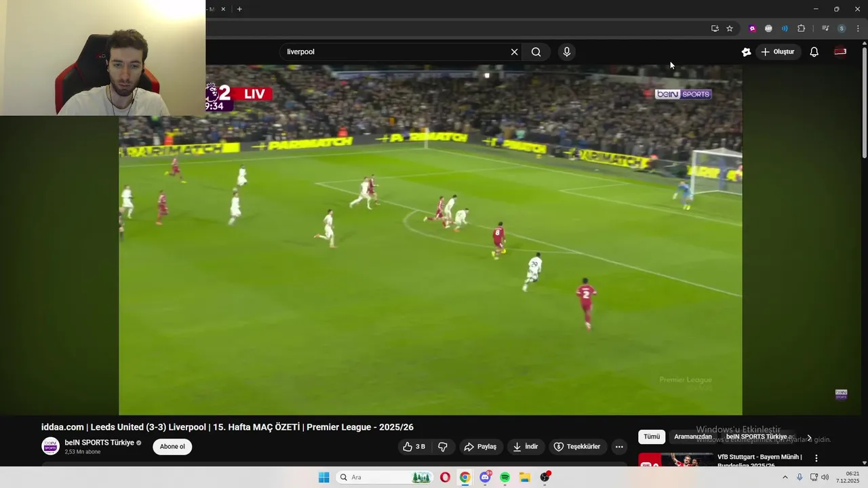The width and height of the screenshot is (868, 488).
Task: Open the Chrome profile S avatar
Action: coord(842,28)
